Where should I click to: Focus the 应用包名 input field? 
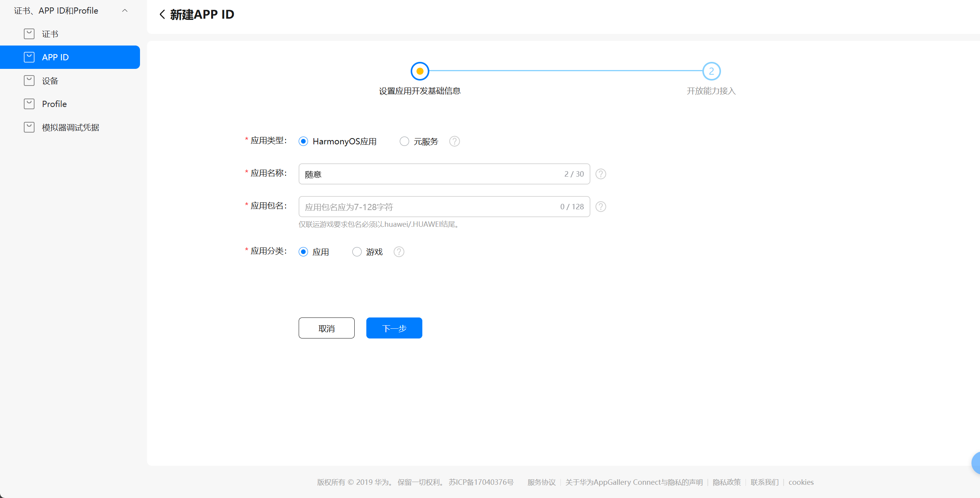click(428, 207)
